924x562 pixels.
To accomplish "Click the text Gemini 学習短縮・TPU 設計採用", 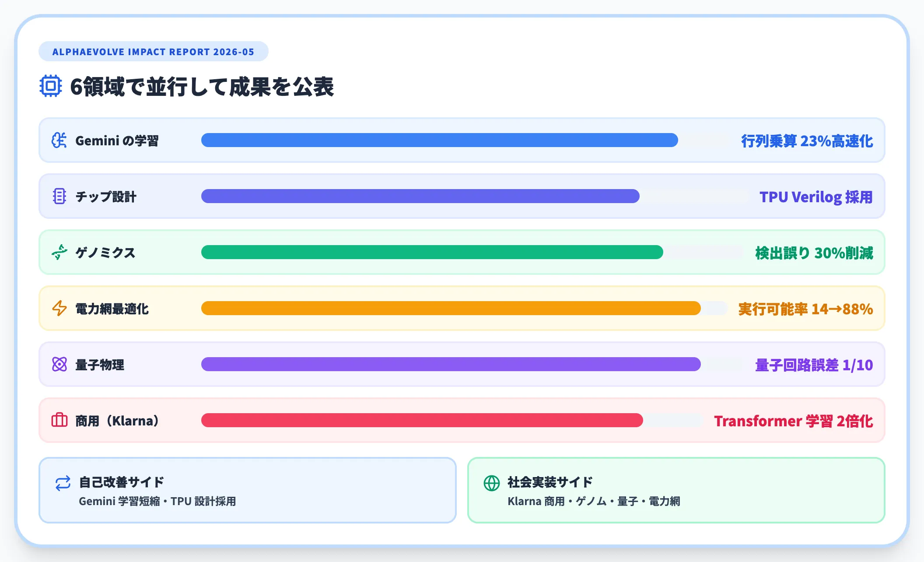I will coord(157,501).
